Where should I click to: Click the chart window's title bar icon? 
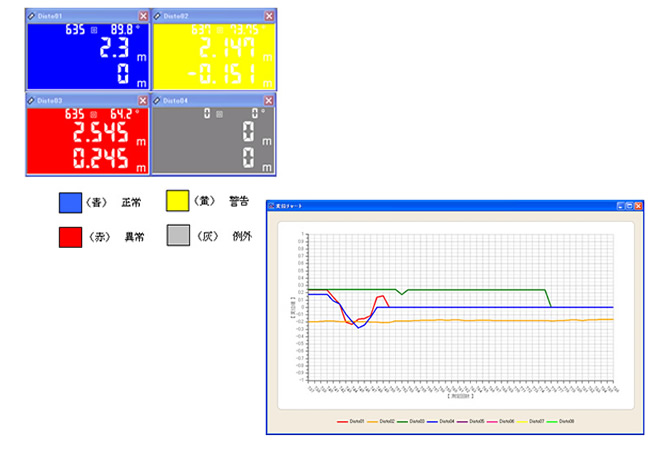coord(272,206)
